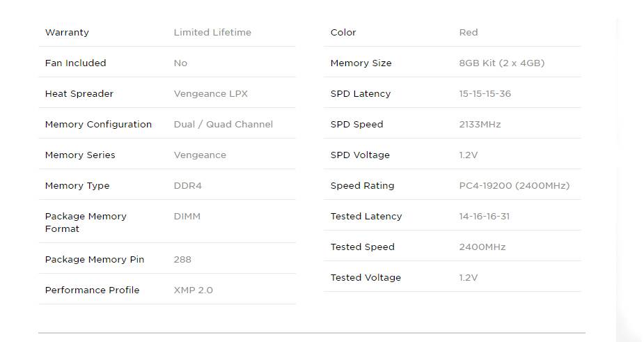
Task: Click the Dual / Quad Channel text
Action: coord(223,125)
